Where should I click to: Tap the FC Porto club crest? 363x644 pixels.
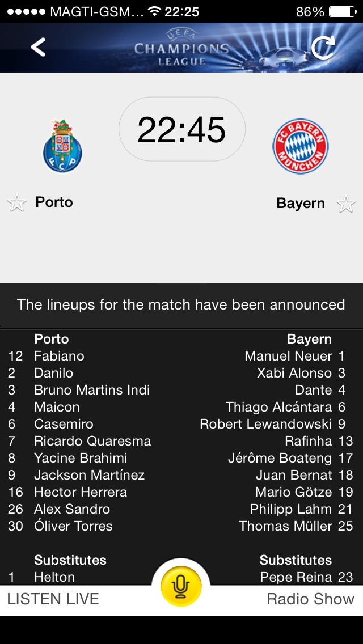coord(62,146)
